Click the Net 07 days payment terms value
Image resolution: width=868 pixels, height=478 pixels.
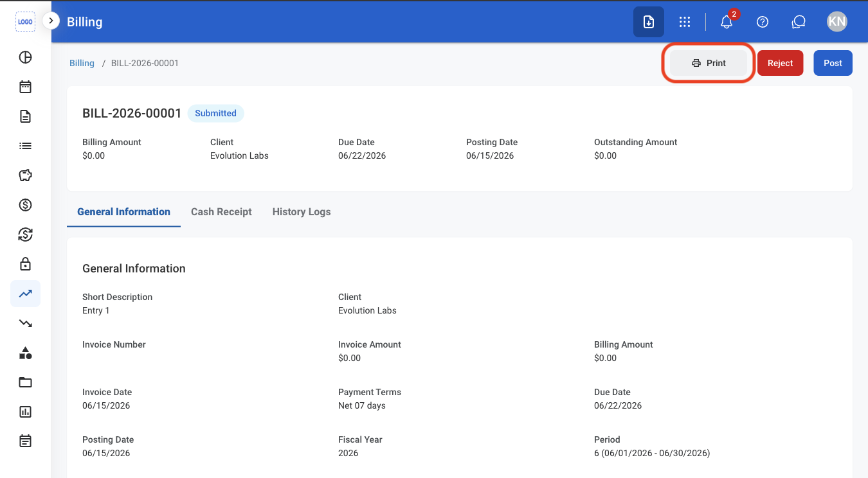pos(362,405)
